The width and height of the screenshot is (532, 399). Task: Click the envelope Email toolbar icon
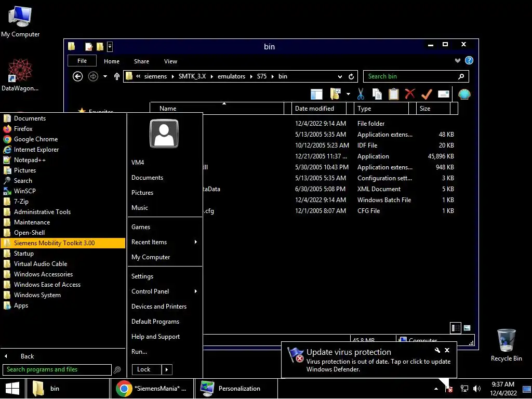click(444, 94)
